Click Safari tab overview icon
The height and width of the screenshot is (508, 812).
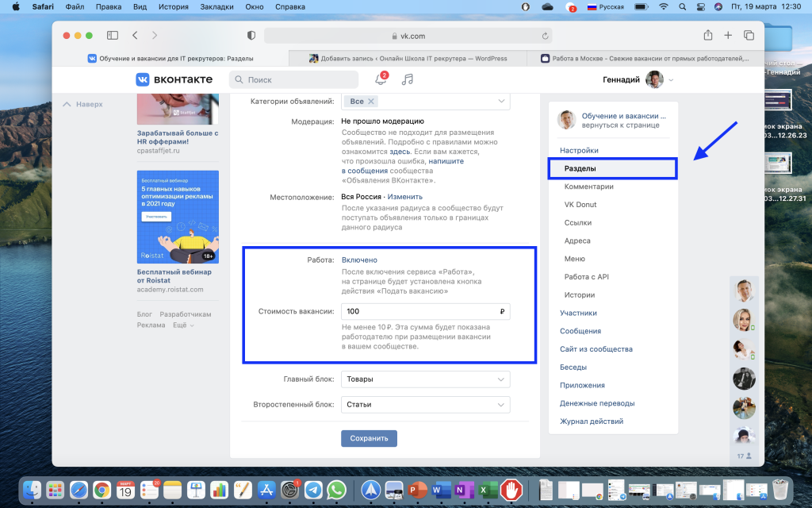pyautogui.click(x=749, y=36)
